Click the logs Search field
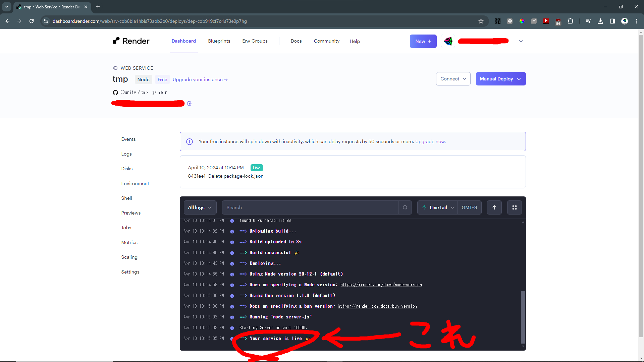 [310, 207]
